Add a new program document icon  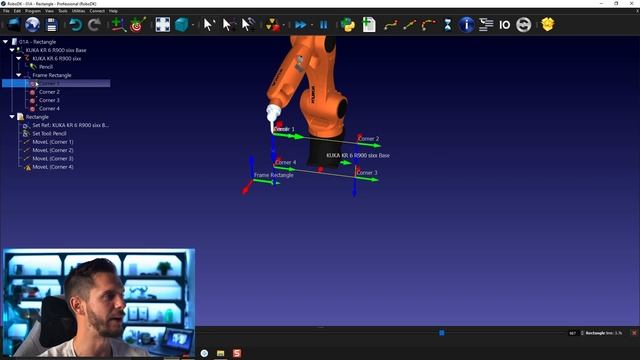pyautogui.click(x=369, y=25)
